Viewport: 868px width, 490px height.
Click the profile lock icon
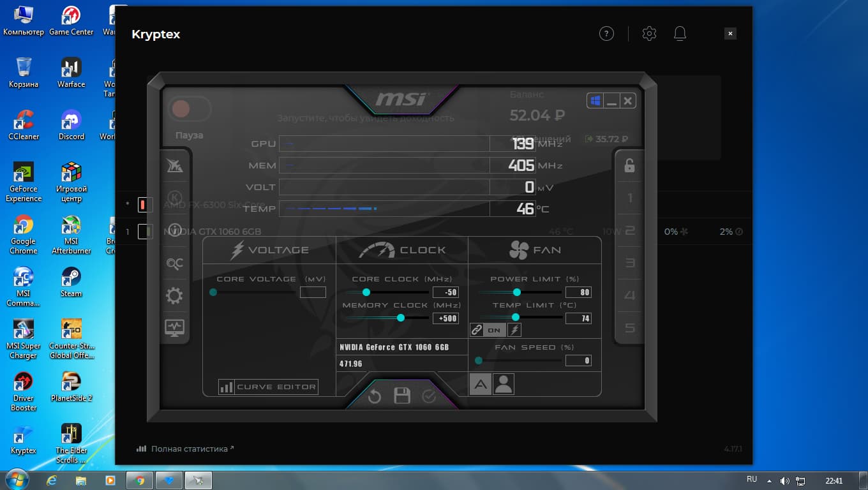click(x=629, y=165)
